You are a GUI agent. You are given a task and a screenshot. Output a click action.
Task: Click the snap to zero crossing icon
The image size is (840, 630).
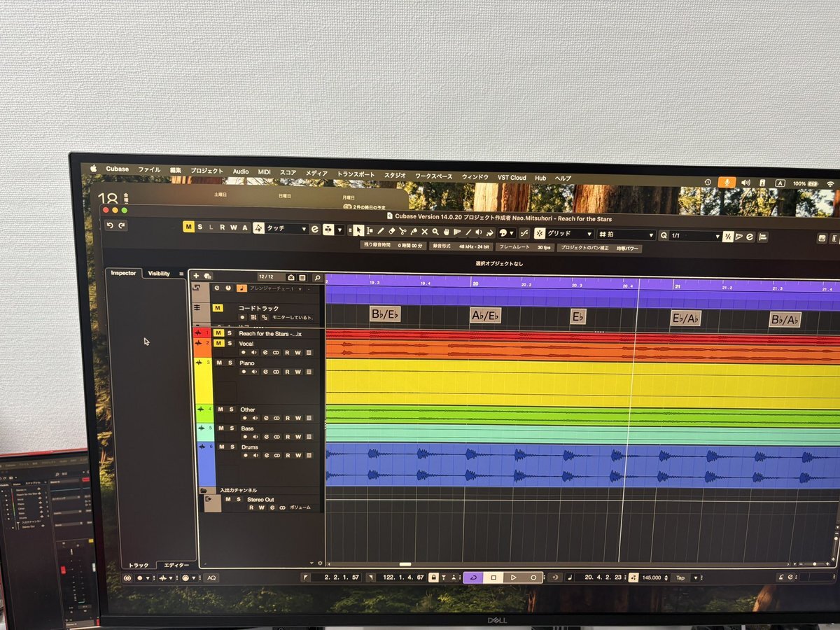[x=524, y=233]
